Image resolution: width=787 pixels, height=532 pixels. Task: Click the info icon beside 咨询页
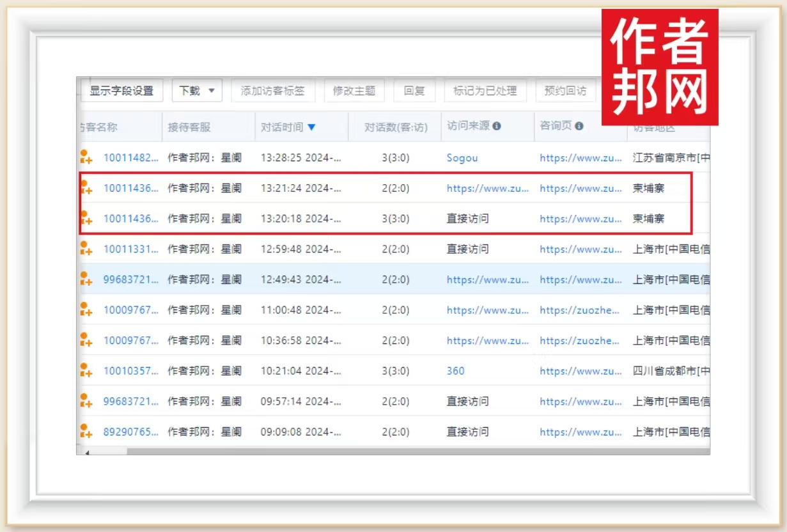pyautogui.click(x=579, y=127)
